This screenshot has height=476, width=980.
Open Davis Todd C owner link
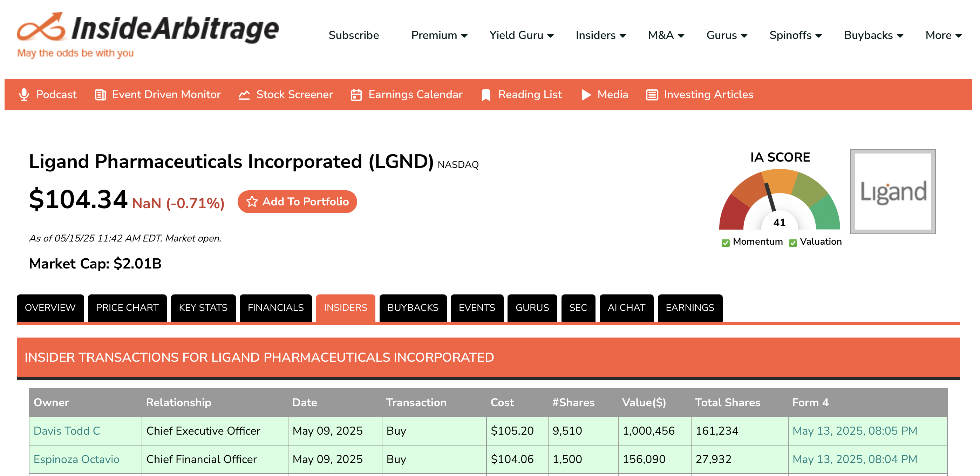click(x=67, y=431)
